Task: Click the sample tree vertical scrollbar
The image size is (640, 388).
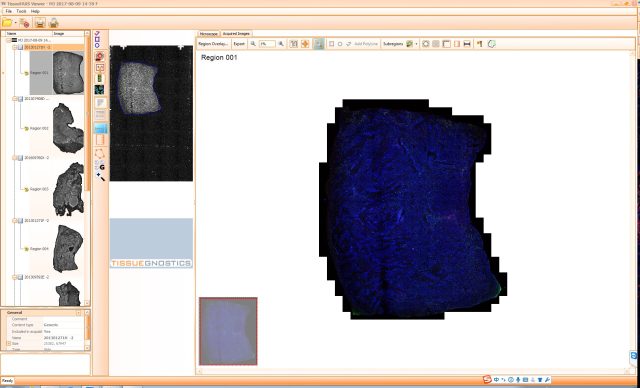Action: 87,167
